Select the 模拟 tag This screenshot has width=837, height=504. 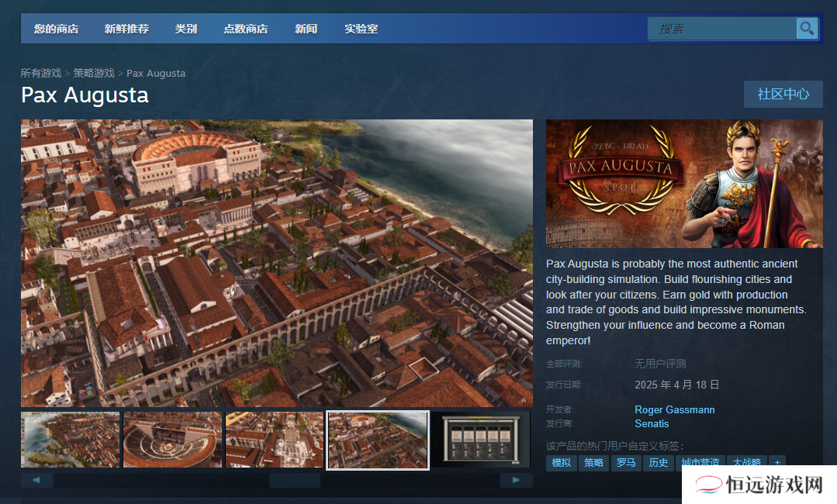[561, 463]
